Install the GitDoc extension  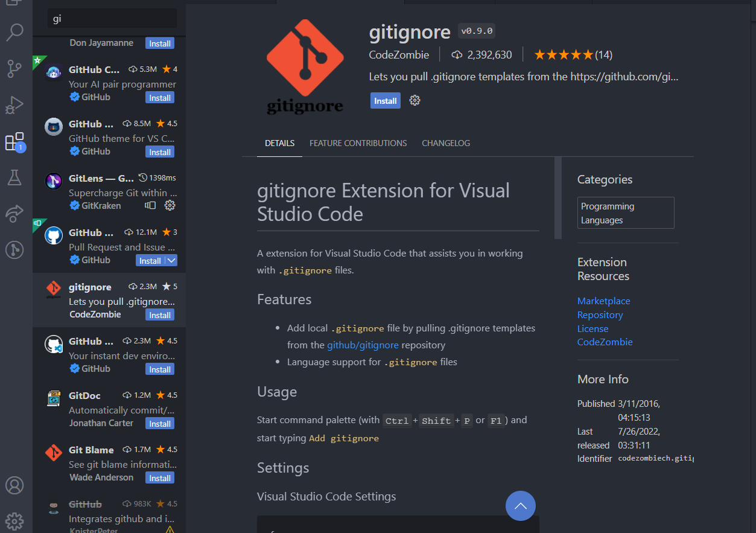click(160, 423)
